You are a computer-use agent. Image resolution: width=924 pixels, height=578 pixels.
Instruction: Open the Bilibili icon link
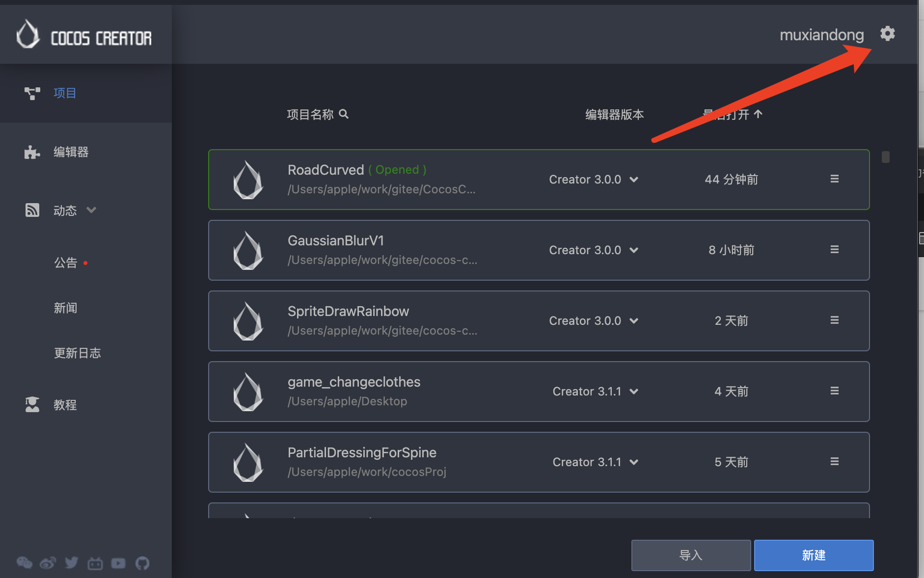pyautogui.click(x=95, y=563)
